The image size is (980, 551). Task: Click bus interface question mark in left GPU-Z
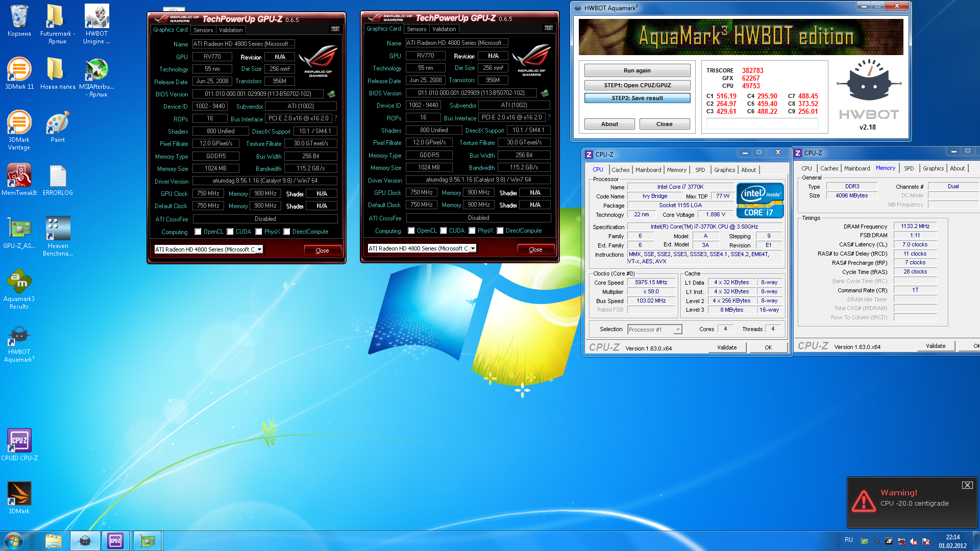pyautogui.click(x=335, y=118)
